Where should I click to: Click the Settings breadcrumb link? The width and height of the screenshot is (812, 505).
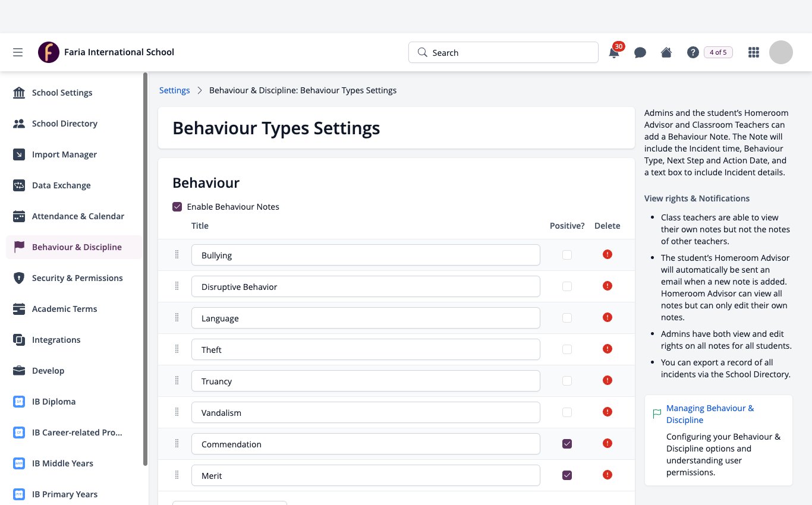point(175,90)
